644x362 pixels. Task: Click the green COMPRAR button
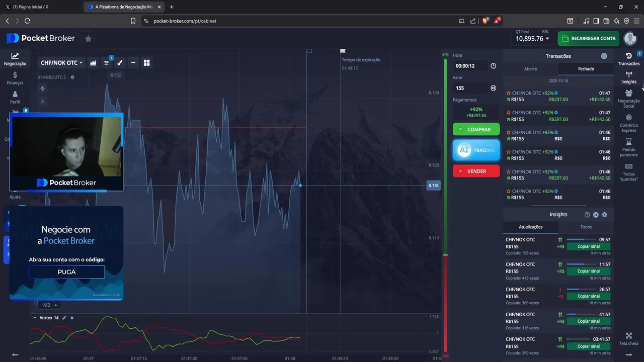coord(476,130)
